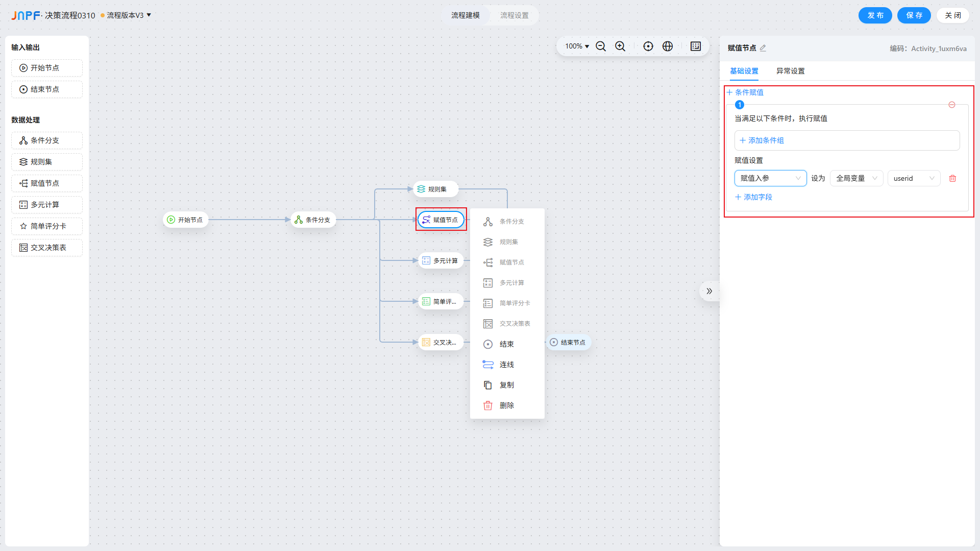This screenshot has height=551, width=980.
Task: Delete assignment row with red trash icon
Action: (x=952, y=178)
